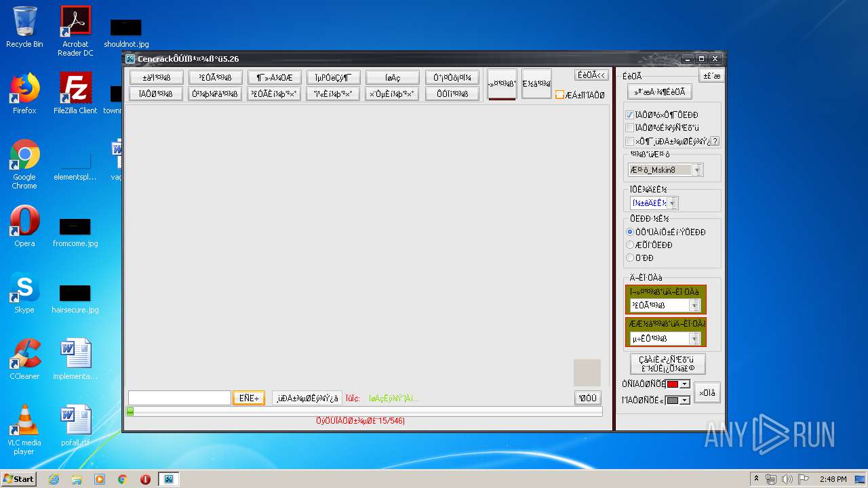Open the Recycle Bin desktop icon
This screenshot has height=488, width=868.
[24, 27]
